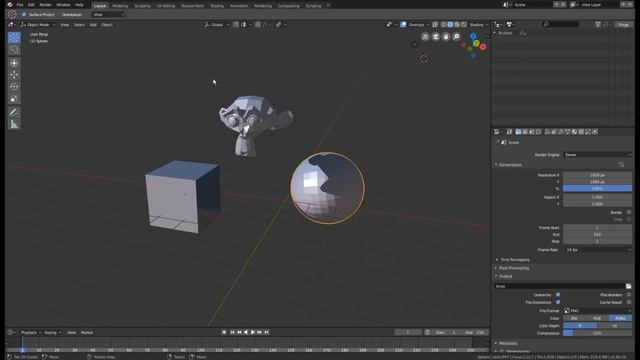Open the Orientation View dropdown
This screenshot has height=360, width=640.
tap(108, 15)
